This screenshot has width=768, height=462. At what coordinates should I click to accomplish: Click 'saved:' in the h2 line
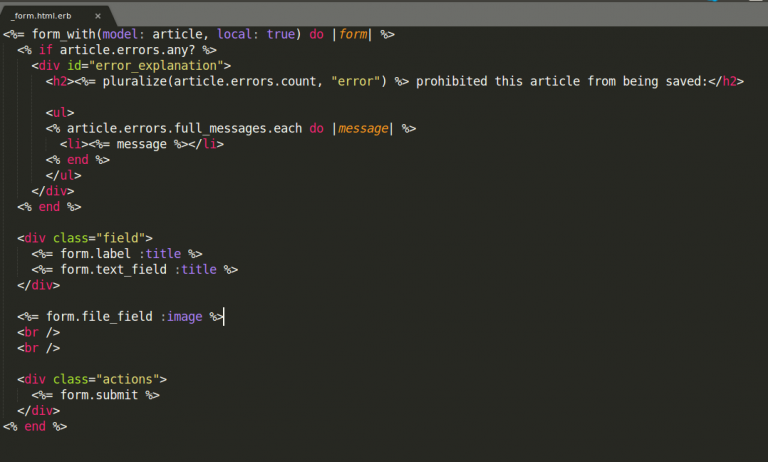(x=686, y=81)
